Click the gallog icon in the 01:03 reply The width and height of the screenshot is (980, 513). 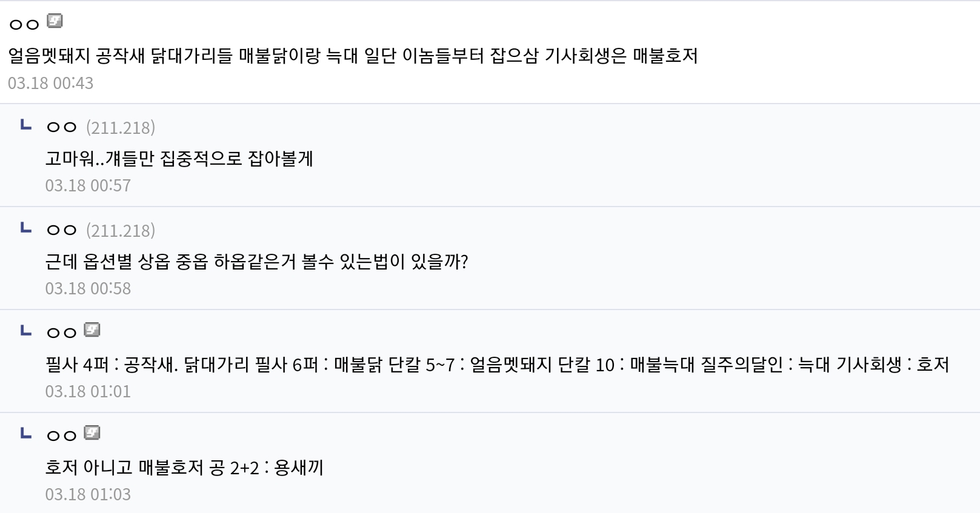click(92, 433)
